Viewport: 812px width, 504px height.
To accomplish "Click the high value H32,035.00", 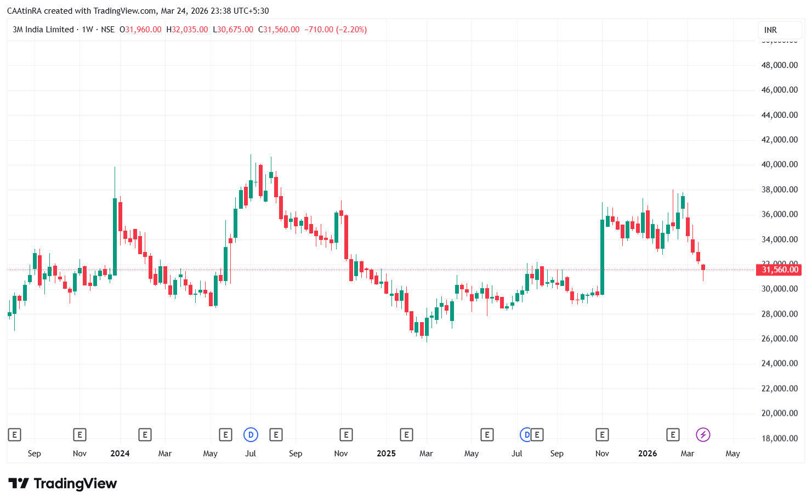I will (x=187, y=30).
